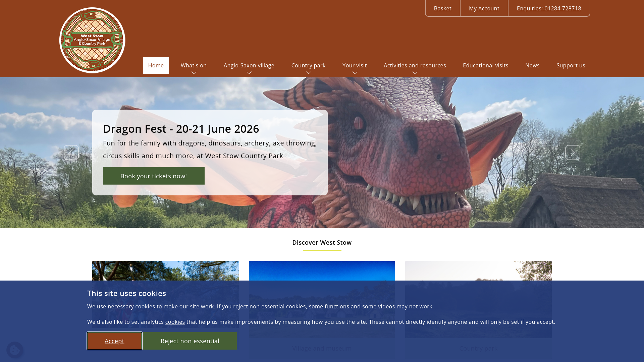Open the Country park menu item

click(x=308, y=65)
